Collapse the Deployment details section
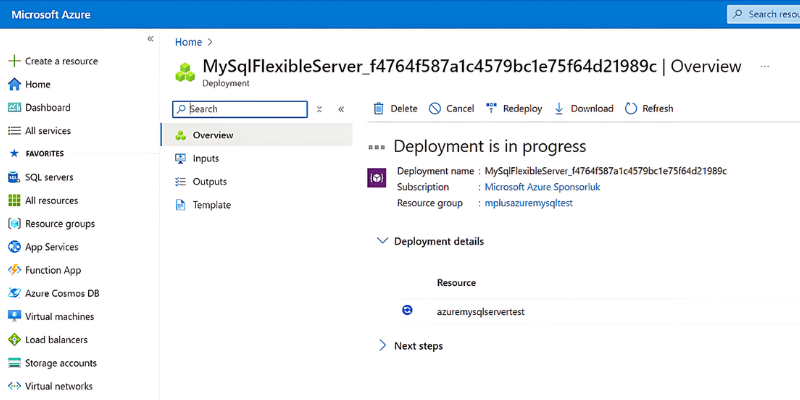Image resolution: width=800 pixels, height=400 pixels. tap(382, 240)
